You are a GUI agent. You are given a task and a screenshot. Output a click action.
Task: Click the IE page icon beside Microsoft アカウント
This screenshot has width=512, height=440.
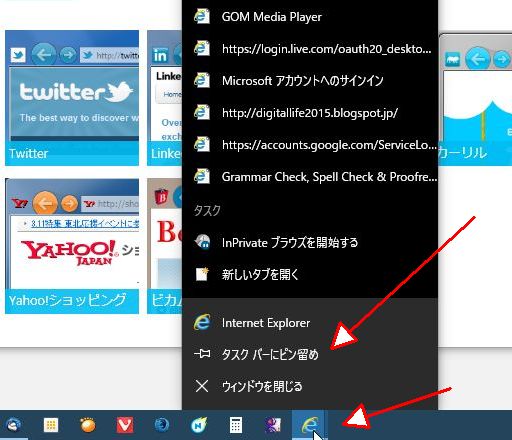(x=202, y=80)
